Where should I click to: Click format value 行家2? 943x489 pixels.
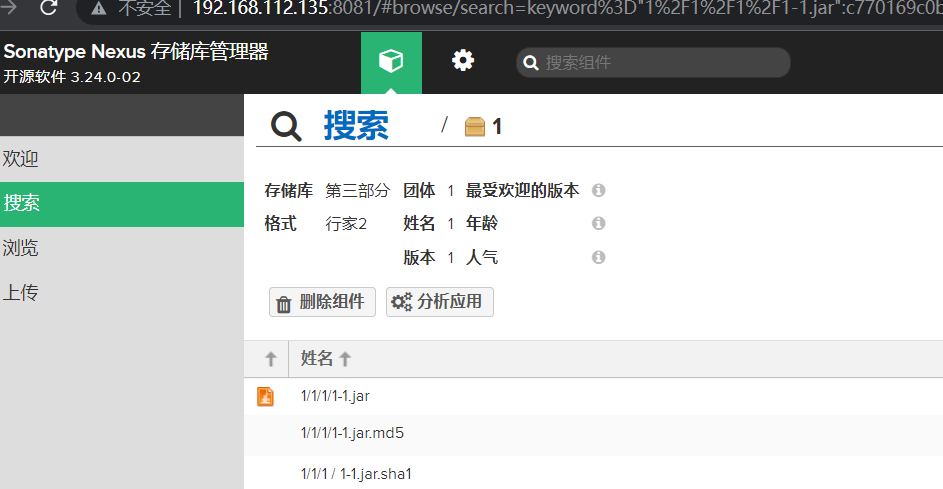(346, 224)
